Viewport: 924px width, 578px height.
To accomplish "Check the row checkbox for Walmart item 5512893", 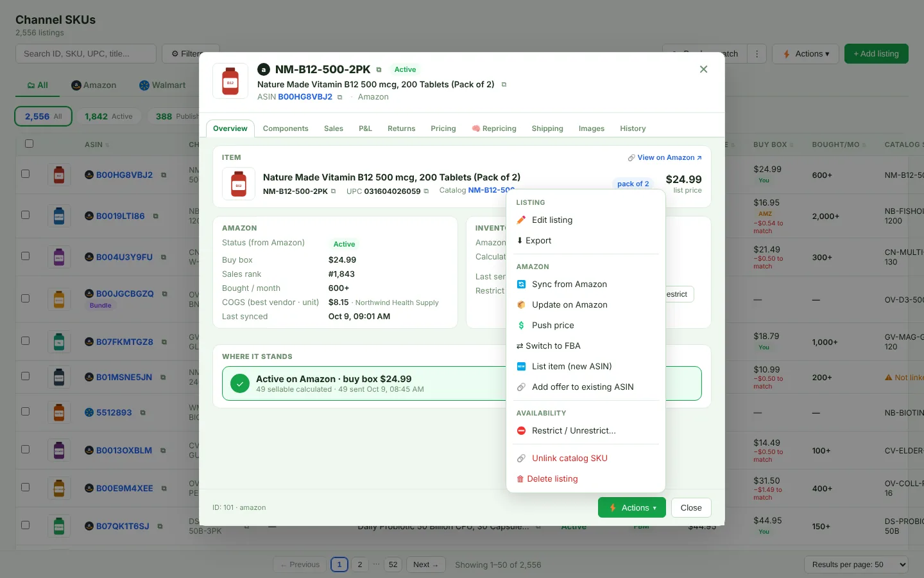I will [x=26, y=412].
